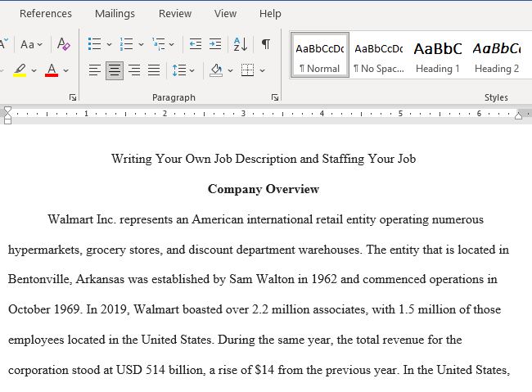Open Font dialog launcher
The image size is (532, 392).
(72, 97)
